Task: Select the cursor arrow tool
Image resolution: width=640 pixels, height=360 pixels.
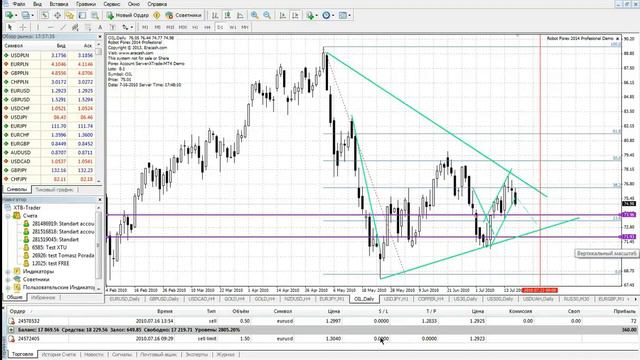Action: [x=10, y=27]
